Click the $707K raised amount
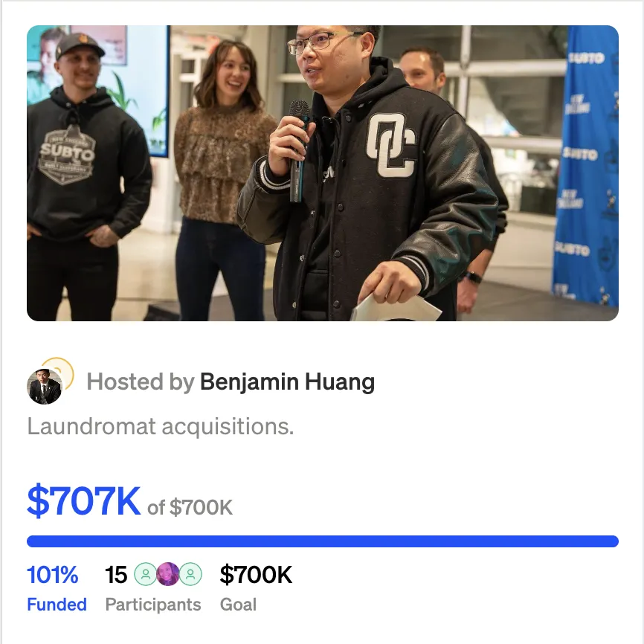Screen dimensions: 644x644 tap(84, 500)
